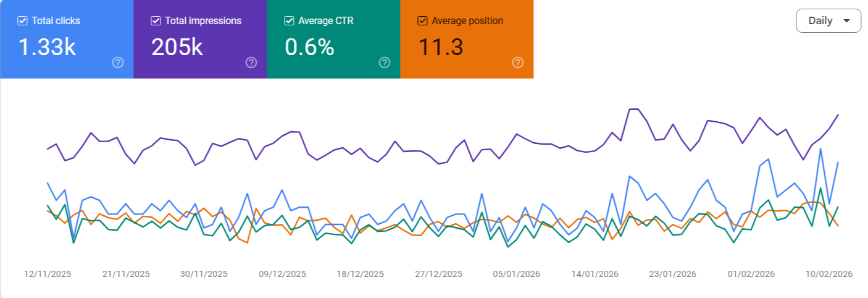Untick the Average position checkbox

point(423,21)
